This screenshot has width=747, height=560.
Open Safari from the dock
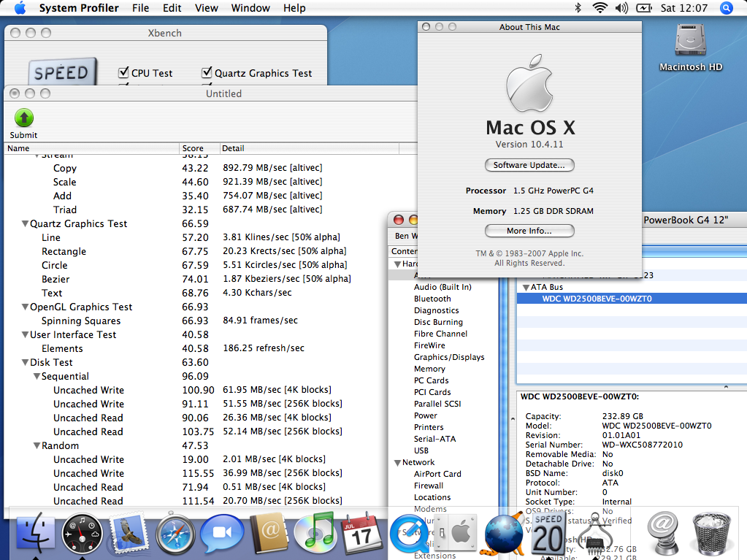pos(175,534)
